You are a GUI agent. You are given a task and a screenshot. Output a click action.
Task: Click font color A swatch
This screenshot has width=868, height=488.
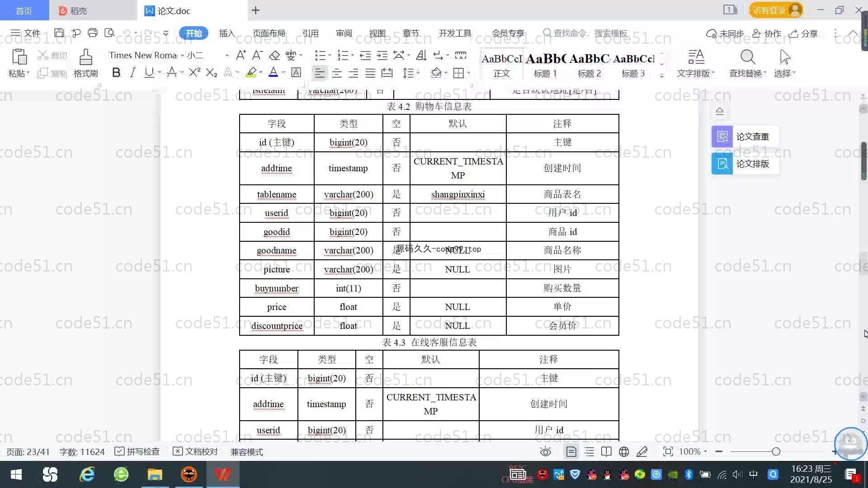click(273, 73)
